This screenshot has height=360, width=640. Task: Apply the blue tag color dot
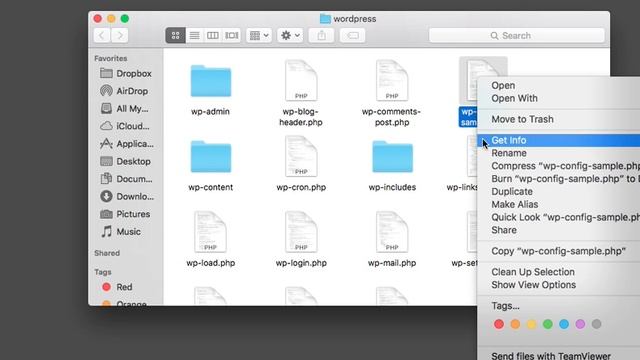coord(564,324)
